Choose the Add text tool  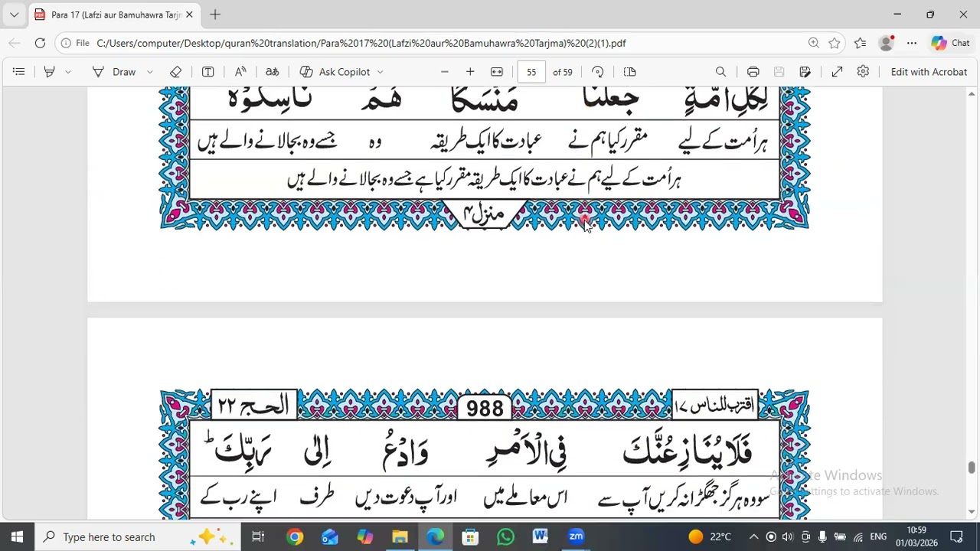207,72
